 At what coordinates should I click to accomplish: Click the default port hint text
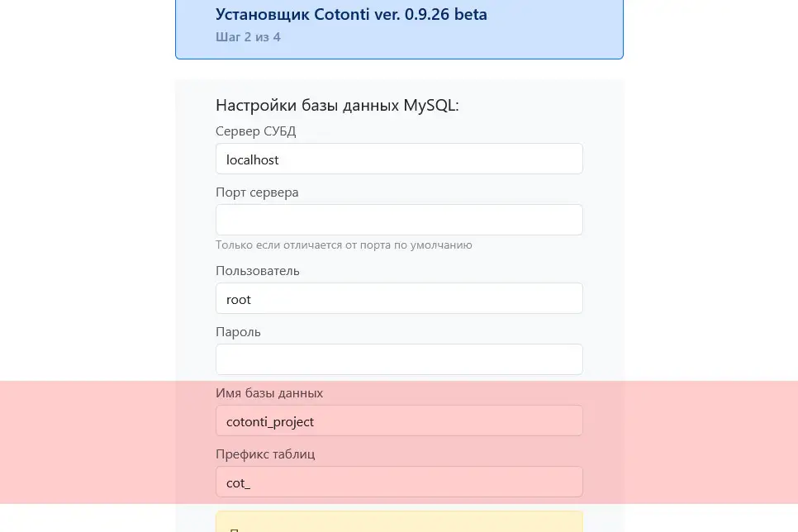(344, 245)
